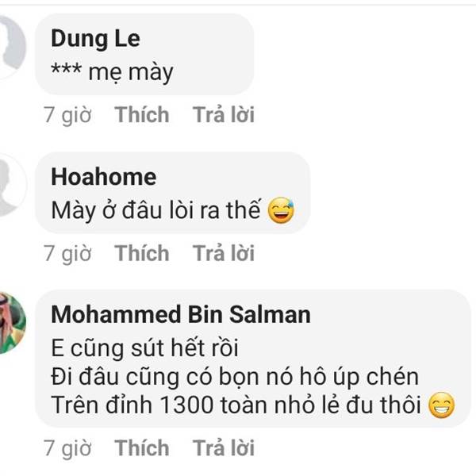The width and height of the screenshot is (476, 476).
Task: Click the sweat-smile emoji in Hoahome's comment
Action: (x=281, y=210)
